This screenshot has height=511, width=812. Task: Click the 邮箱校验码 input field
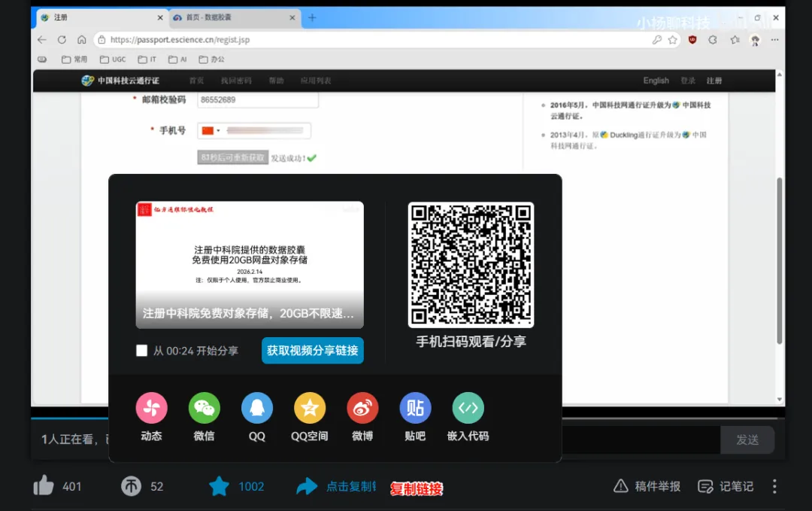tap(258, 100)
